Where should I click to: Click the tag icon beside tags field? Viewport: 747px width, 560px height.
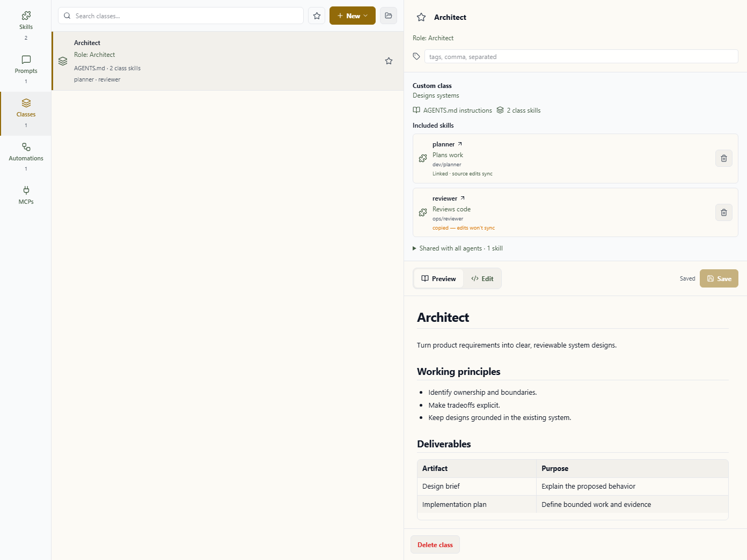click(416, 56)
